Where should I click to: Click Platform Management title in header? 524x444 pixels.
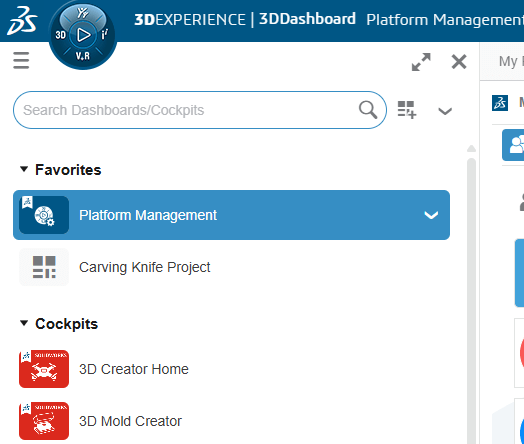coord(445,20)
